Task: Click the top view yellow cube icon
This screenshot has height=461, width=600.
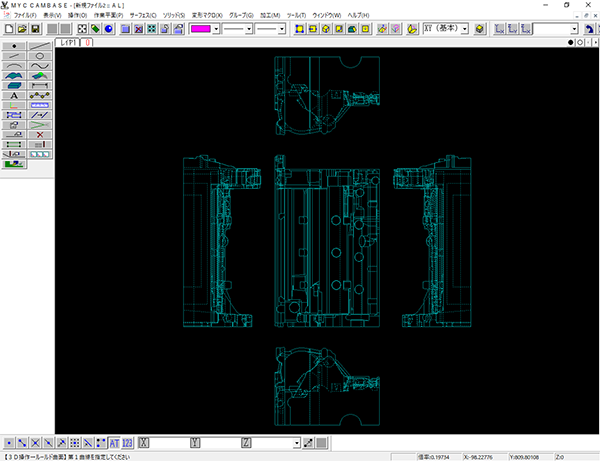Action: click(300, 29)
